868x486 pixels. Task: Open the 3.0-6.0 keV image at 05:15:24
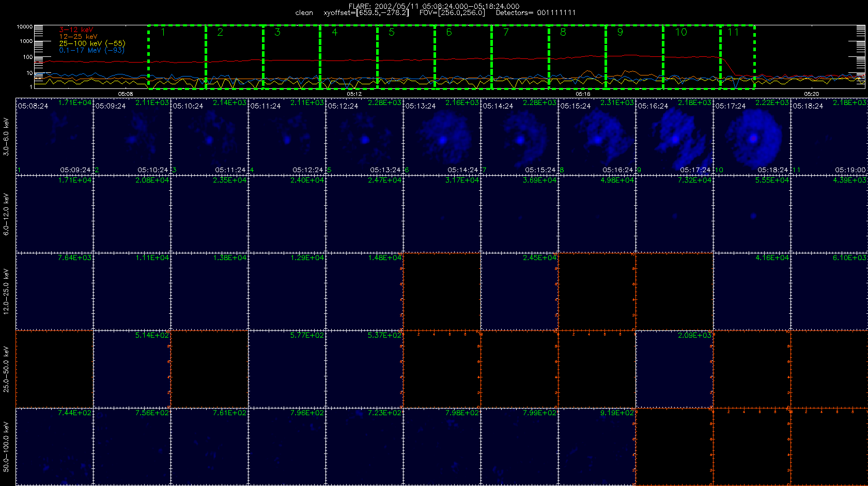pos(597,136)
